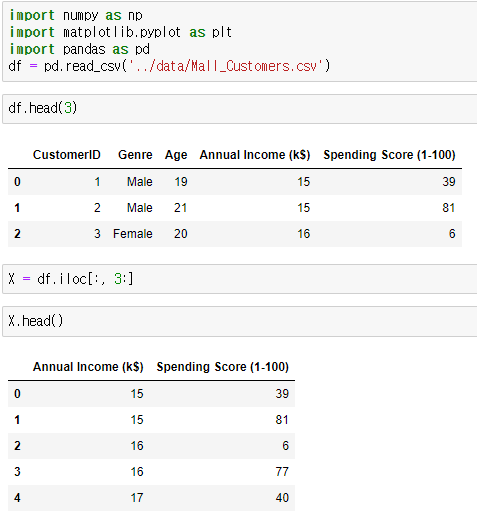Click the df.head(3) code cell
477x532 pixels.
[x=240, y=109]
